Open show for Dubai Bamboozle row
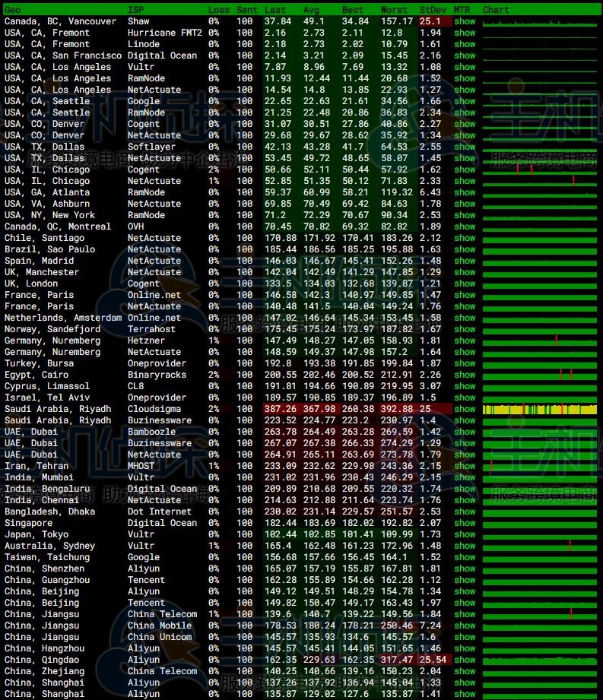Viewport: 603px width, 700px height. click(x=465, y=432)
